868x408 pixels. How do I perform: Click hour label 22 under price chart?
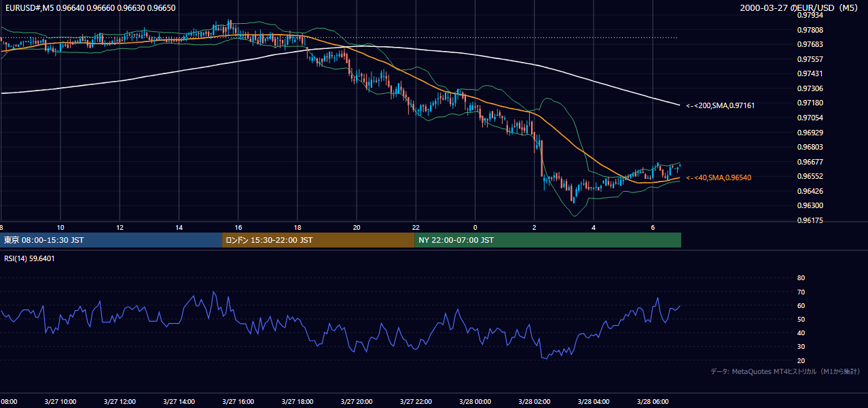click(416, 227)
